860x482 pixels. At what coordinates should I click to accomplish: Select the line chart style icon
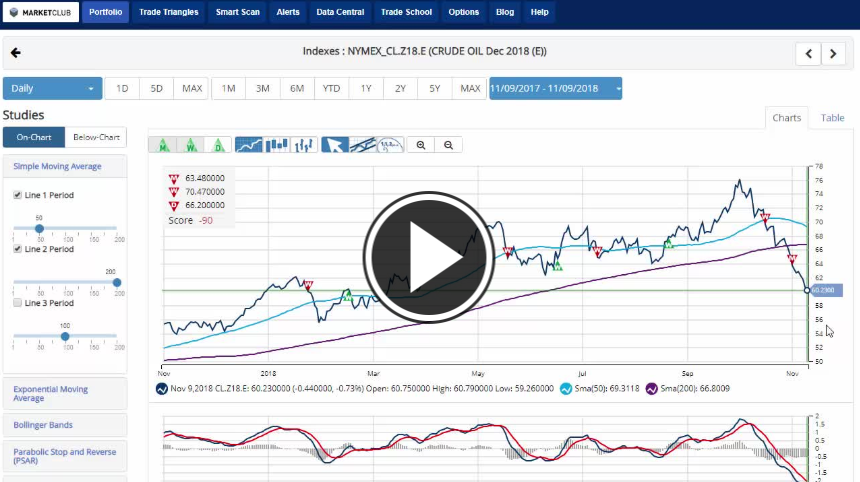pos(248,145)
